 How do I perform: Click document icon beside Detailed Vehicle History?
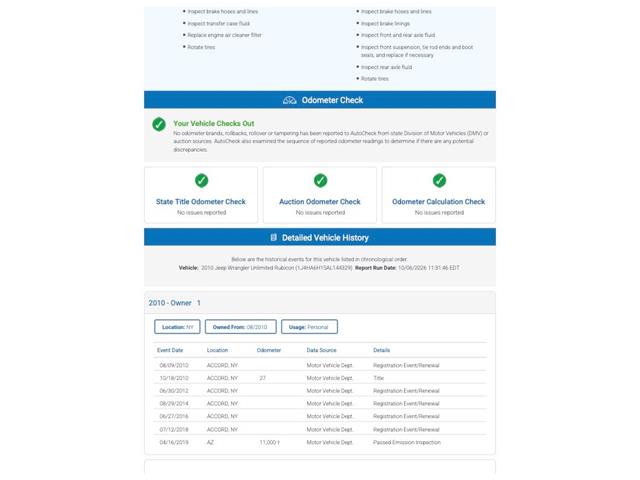[x=273, y=237]
